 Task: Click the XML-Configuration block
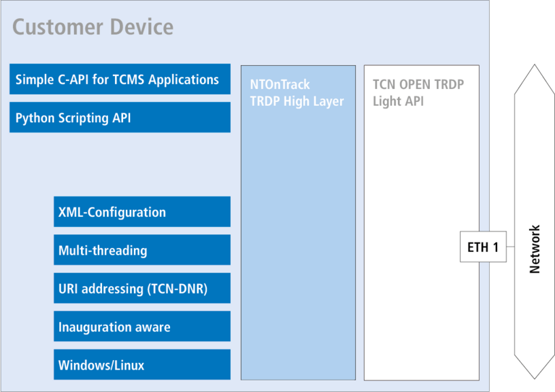(142, 212)
